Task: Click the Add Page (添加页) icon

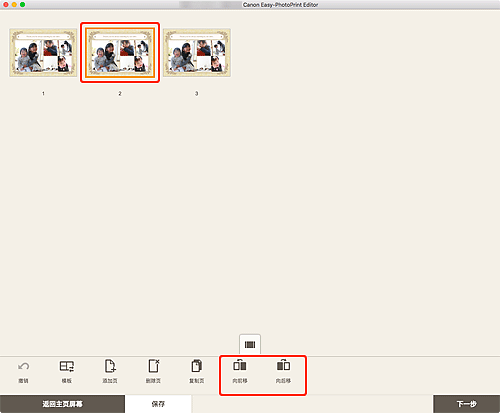Action: (x=110, y=366)
